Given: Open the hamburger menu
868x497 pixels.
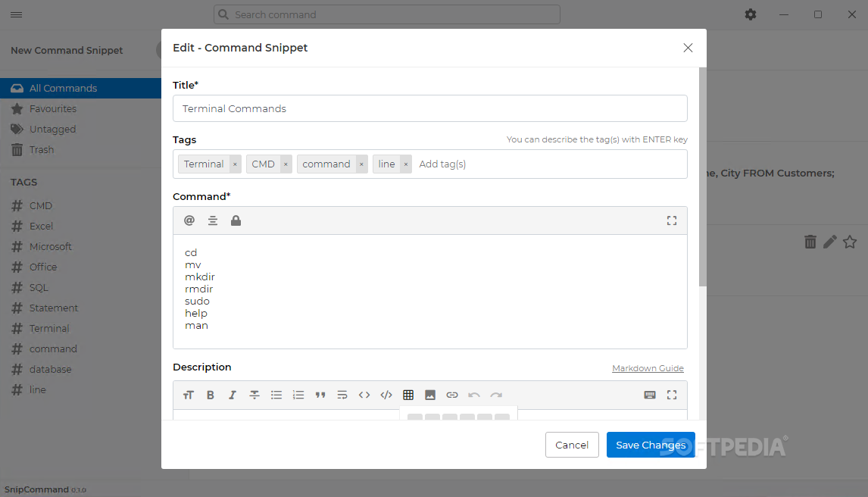Looking at the screenshot, I should point(17,15).
